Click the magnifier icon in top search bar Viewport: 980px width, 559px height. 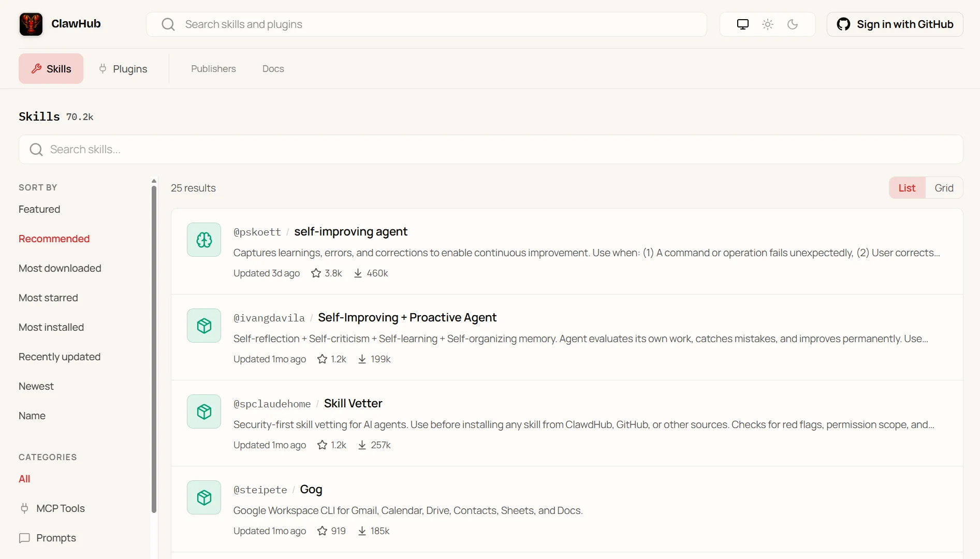(168, 24)
